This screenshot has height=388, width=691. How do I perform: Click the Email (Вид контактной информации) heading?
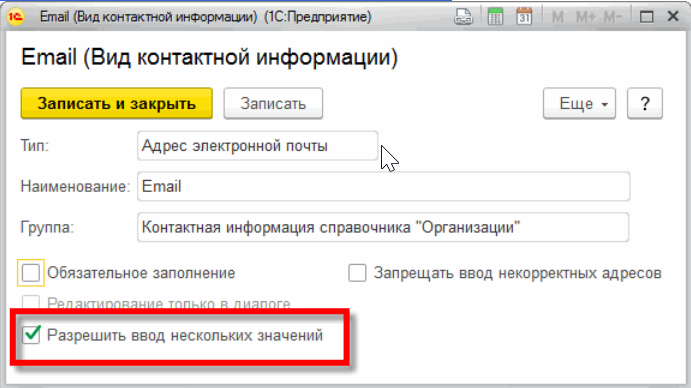pyautogui.click(x=209, y=57)
